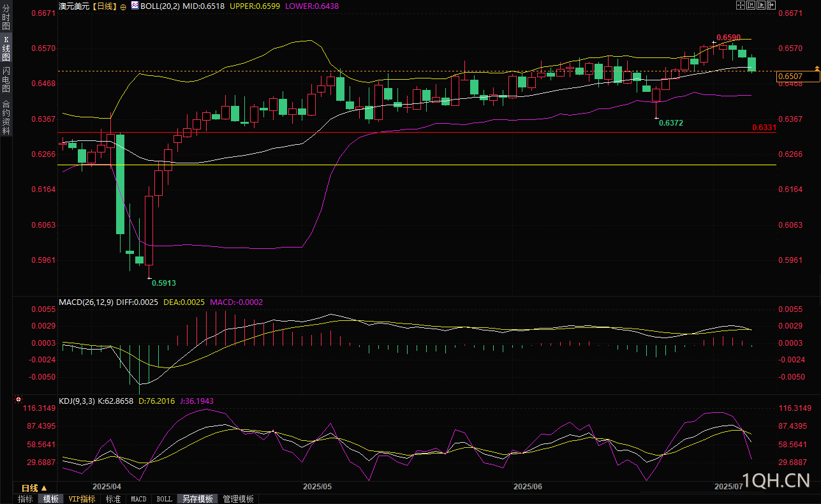Click the K:62.8658 value
The image size is (821, 504).
tap(115, 401)
